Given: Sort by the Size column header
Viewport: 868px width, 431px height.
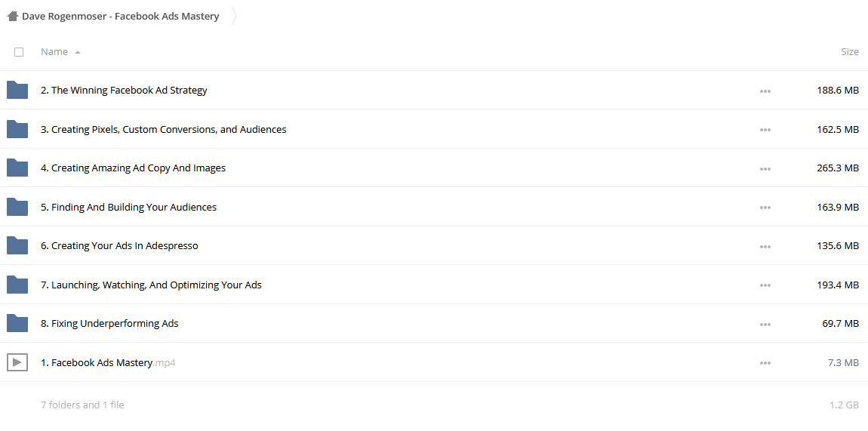Looking at the screenshot, I should click(850, 51).
